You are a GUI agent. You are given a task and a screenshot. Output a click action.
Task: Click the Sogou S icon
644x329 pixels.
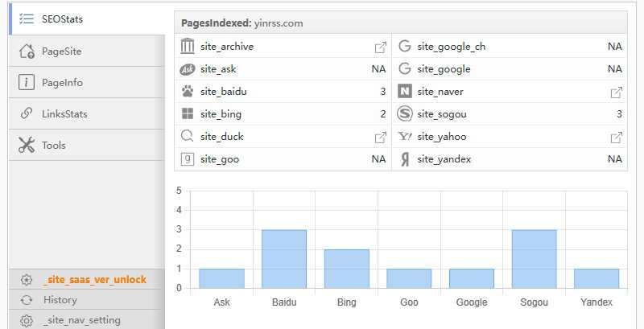click(405, 114)
